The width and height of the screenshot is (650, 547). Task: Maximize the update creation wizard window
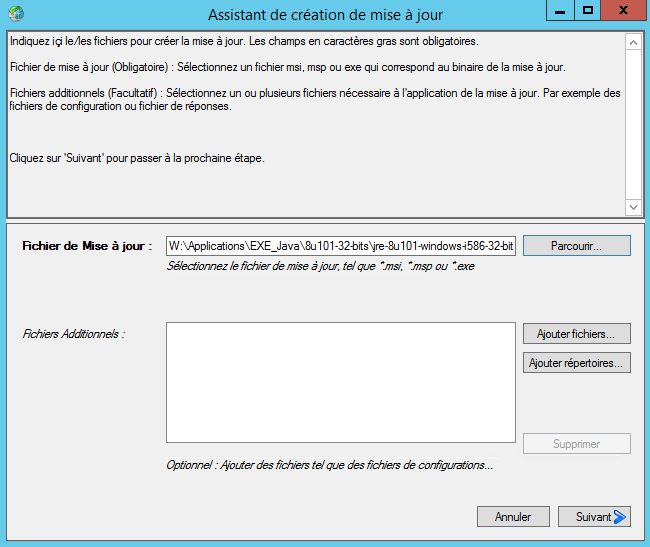[589, 11]
